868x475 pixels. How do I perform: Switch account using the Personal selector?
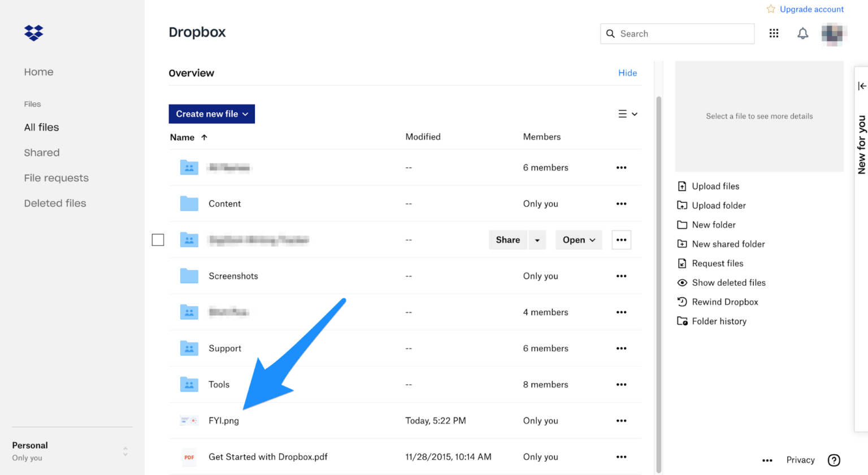click(72, 451)
